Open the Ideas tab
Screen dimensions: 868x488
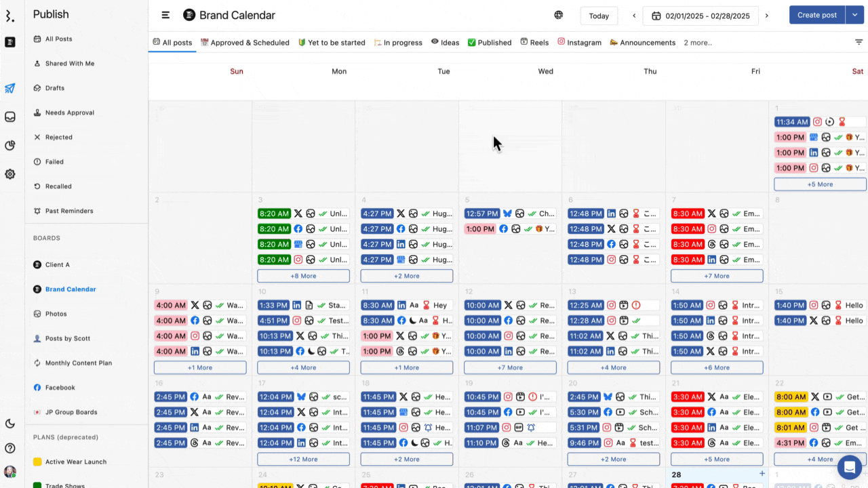[445, 42]
